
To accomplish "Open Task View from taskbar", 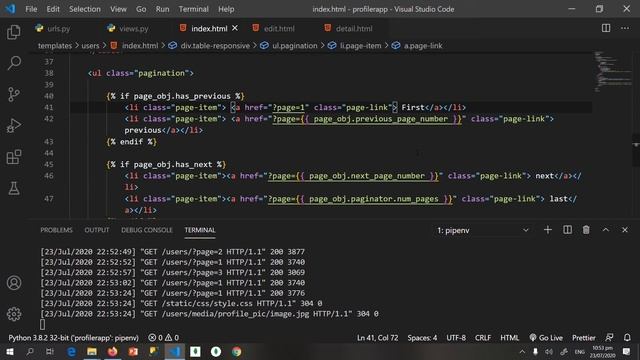I will [50, 351].
